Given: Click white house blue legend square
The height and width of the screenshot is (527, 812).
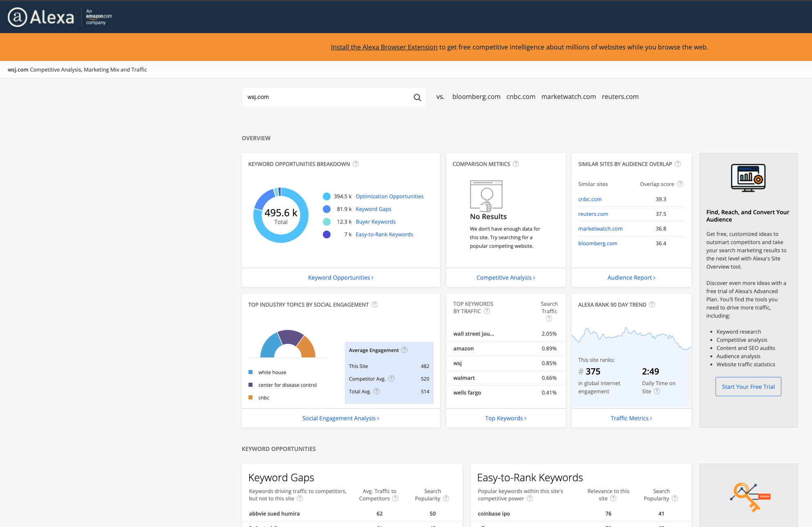Looking at the screenshot, I should point(251,372).
